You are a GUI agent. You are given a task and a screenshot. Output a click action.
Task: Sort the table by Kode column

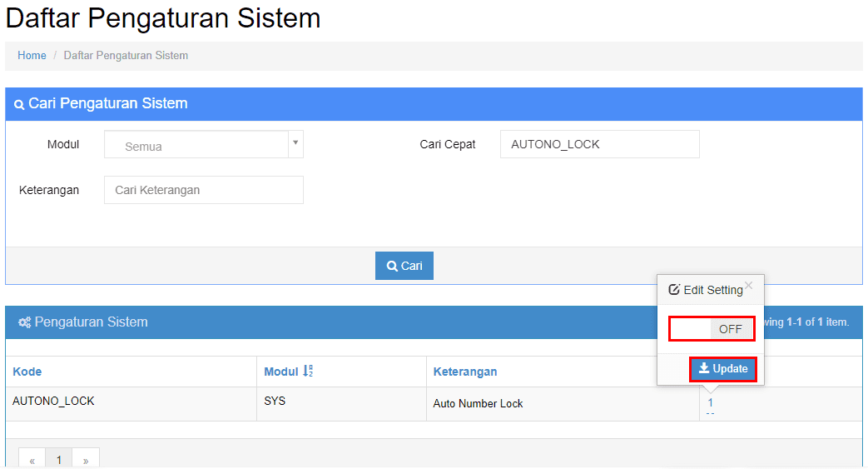pos(27,372)
